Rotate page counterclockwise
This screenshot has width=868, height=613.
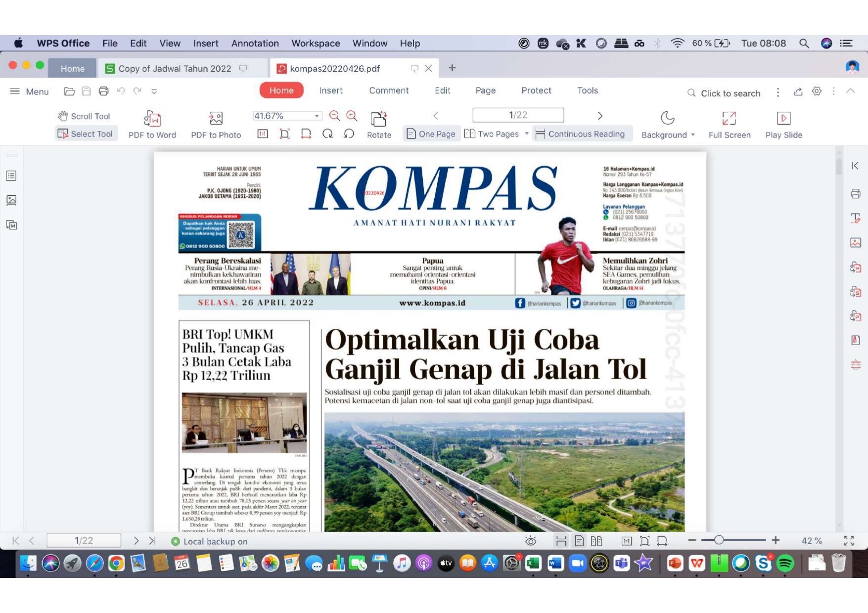(349, 133)
